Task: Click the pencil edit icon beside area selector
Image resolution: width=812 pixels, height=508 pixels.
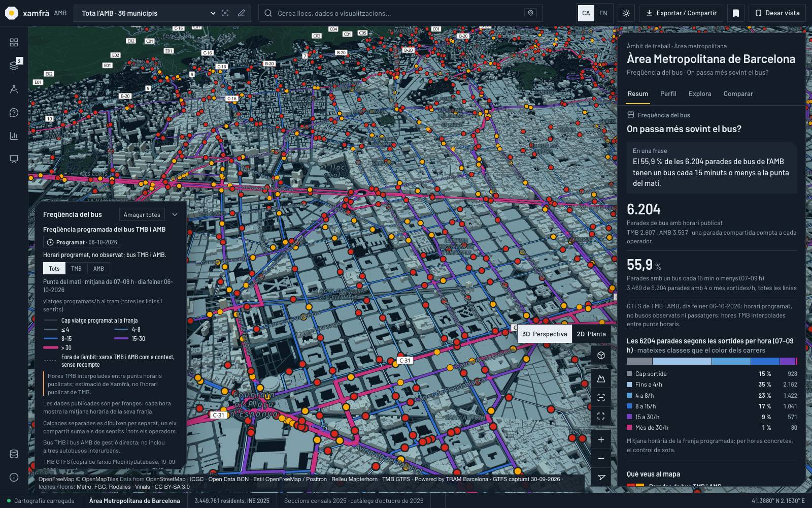Action: click(242, 13)
